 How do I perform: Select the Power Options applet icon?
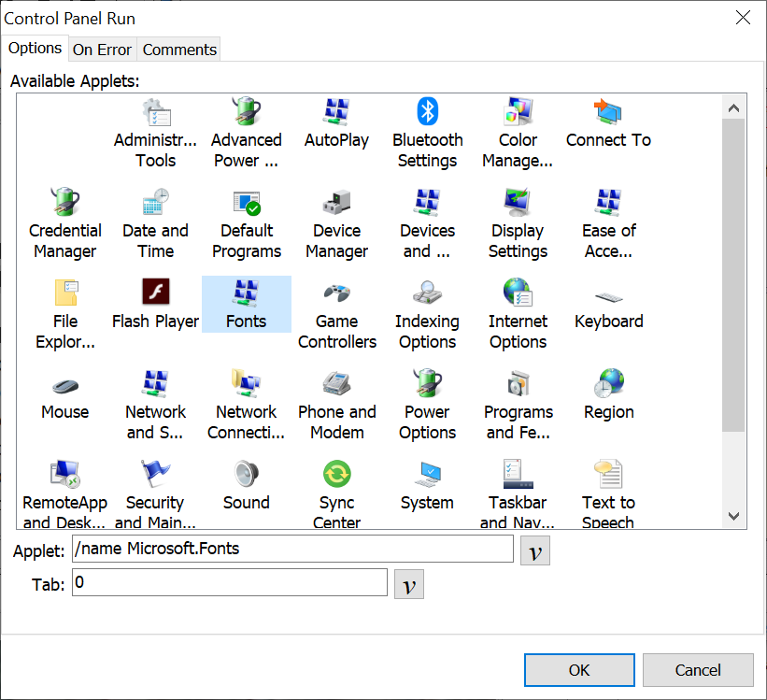427,383
